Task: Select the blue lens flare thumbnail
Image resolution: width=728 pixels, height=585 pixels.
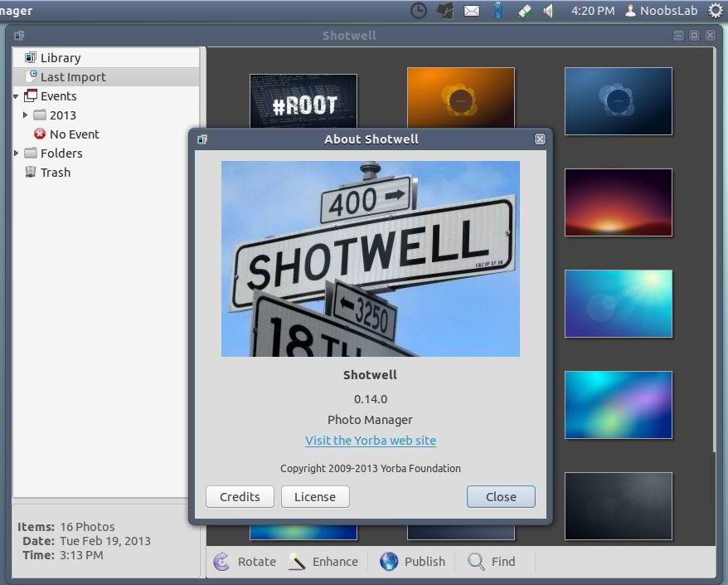Action: [x=619, y=304]
